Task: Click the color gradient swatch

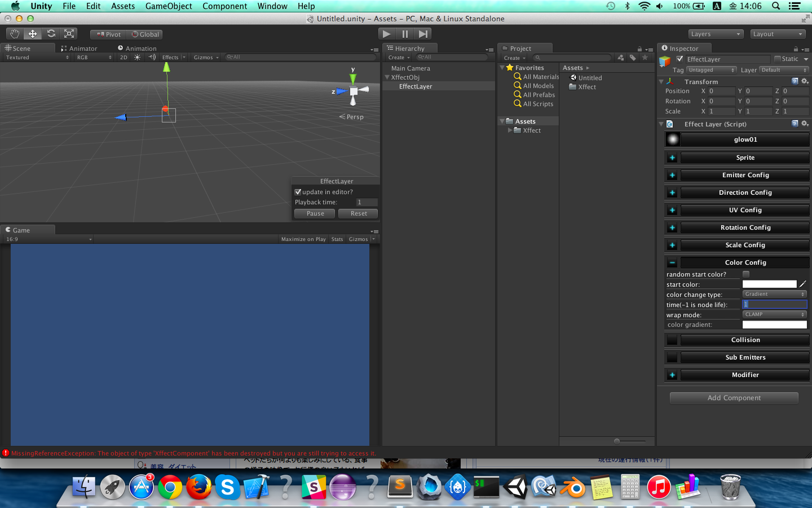Action: click(x=775, y=325)
